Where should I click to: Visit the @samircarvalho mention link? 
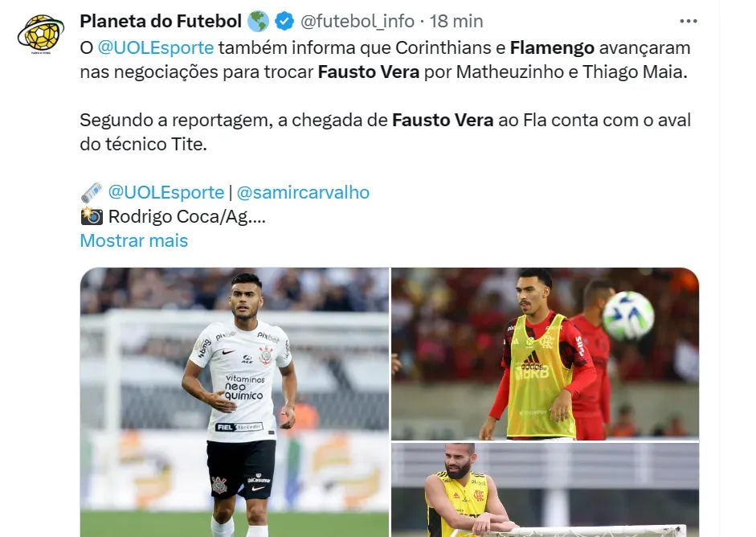pyautogui.click(x=303, y=192)
